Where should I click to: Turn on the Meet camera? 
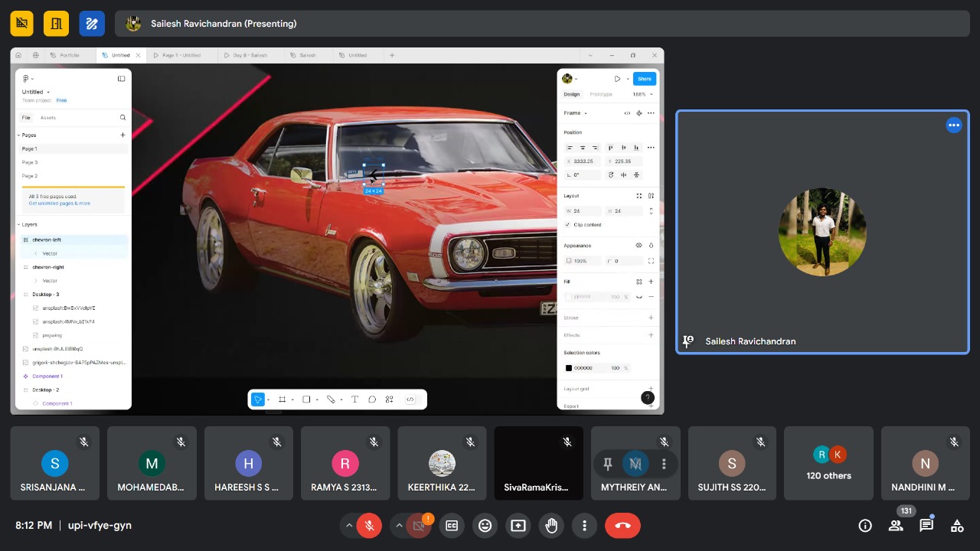pyautogui.click(x=419, y=526)
